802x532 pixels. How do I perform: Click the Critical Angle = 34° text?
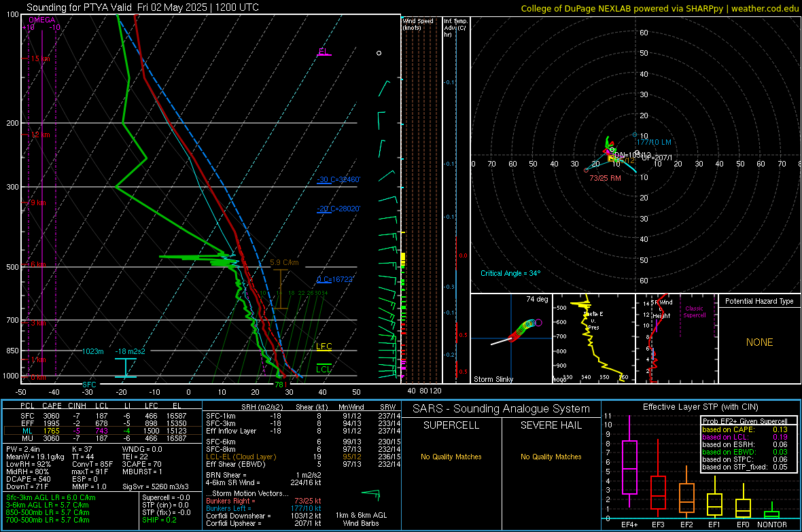510,273
